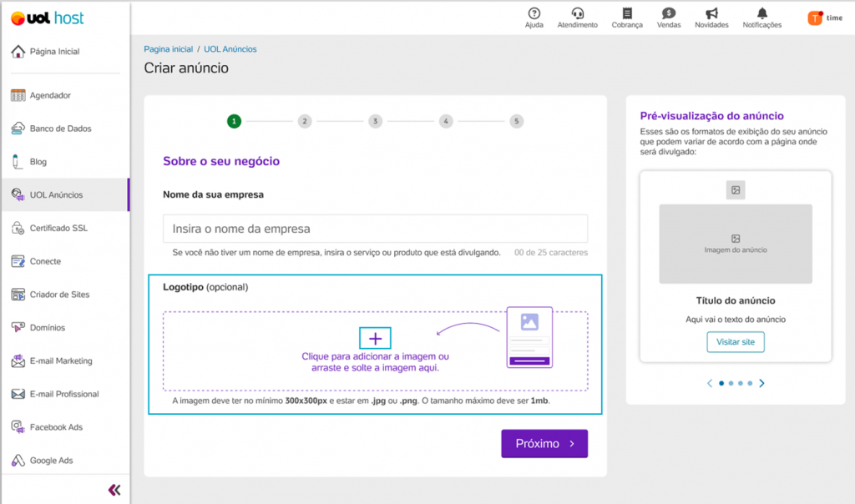Select step 5 in the progress indicator
Screen dimensions: 855x504
tap(516, 121)
